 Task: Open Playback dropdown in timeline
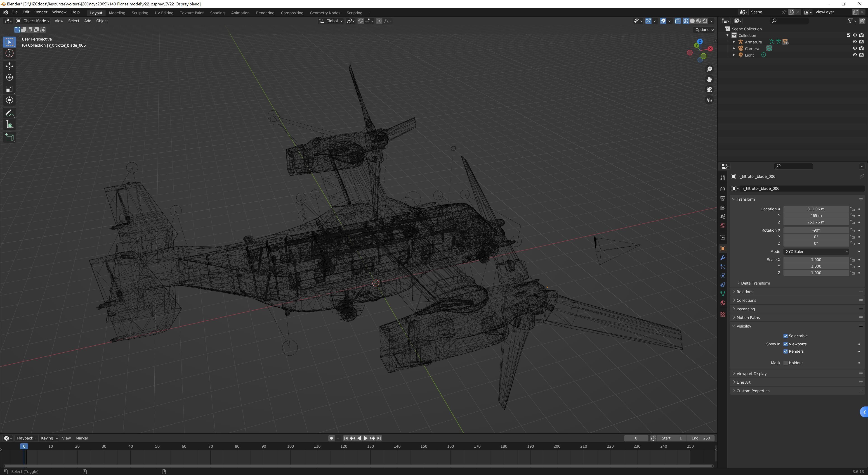click(27, 438)
